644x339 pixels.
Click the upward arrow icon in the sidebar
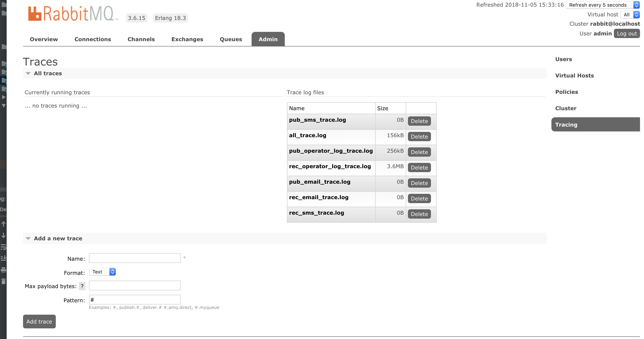point(4,224)
